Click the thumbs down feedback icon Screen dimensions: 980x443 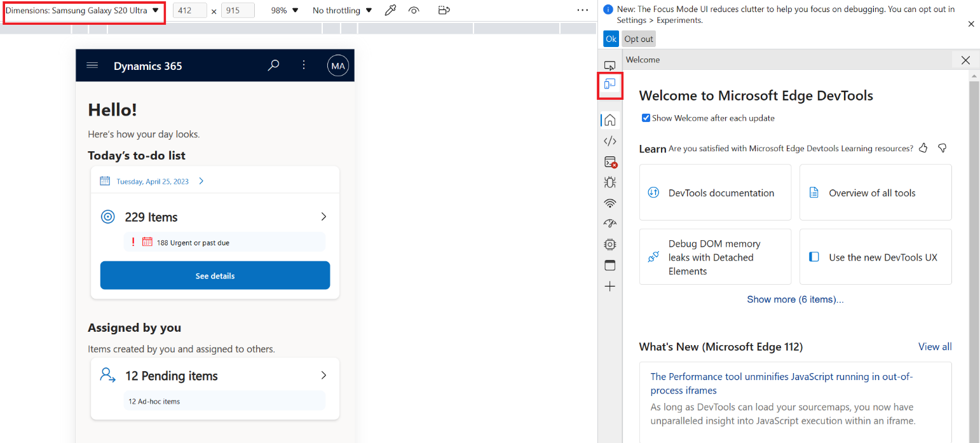943,147
